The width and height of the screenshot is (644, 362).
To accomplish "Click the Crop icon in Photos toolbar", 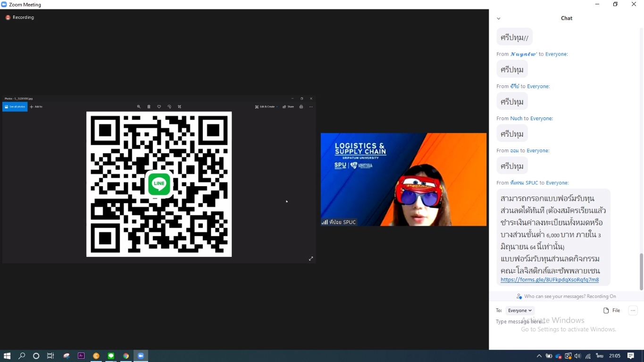I will pyautogui.click(x=179, y=107).
